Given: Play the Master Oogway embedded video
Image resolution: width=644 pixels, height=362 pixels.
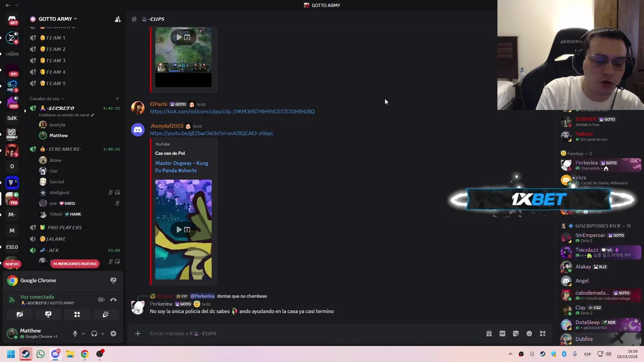Looking at the screenshot, I should click(x=179, y=230).
